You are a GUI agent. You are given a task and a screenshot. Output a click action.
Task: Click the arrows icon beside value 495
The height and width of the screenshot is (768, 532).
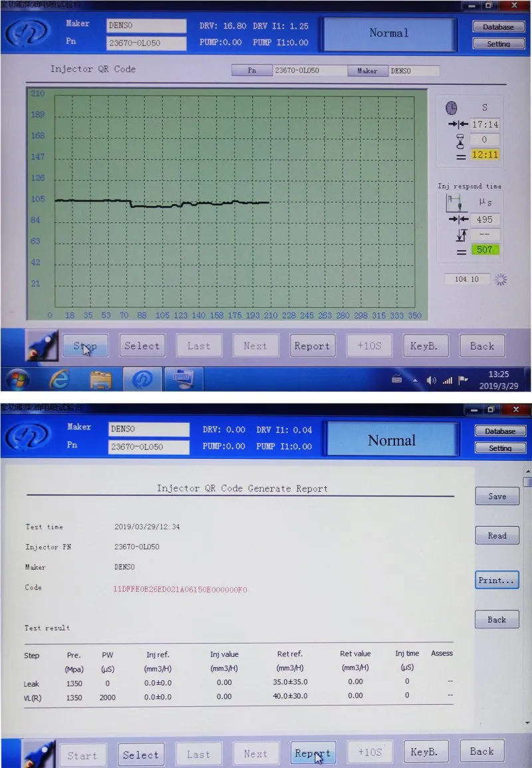click(458, 219)
